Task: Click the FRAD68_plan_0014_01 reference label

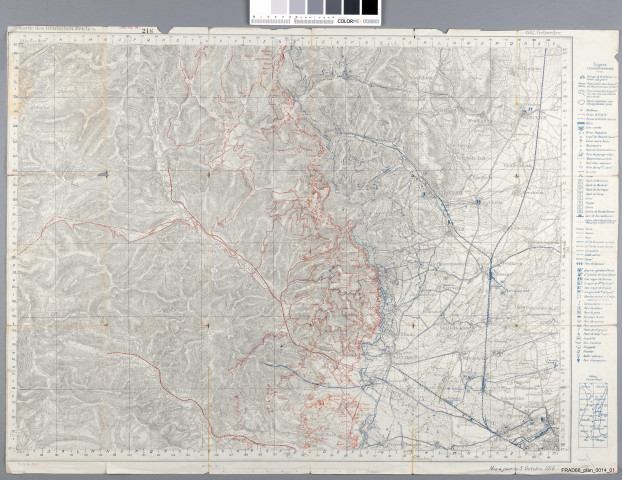Action: 588,469
